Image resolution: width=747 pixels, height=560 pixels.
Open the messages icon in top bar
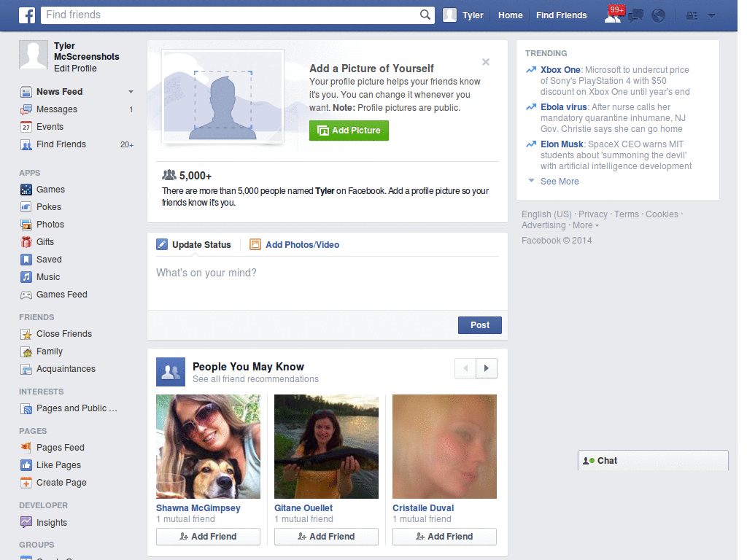tap(635, 16)
